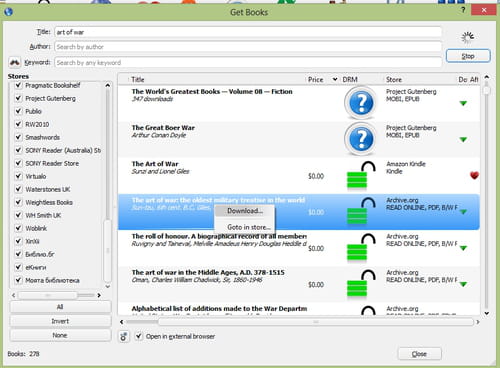Select All stores button

pos(60,307)
